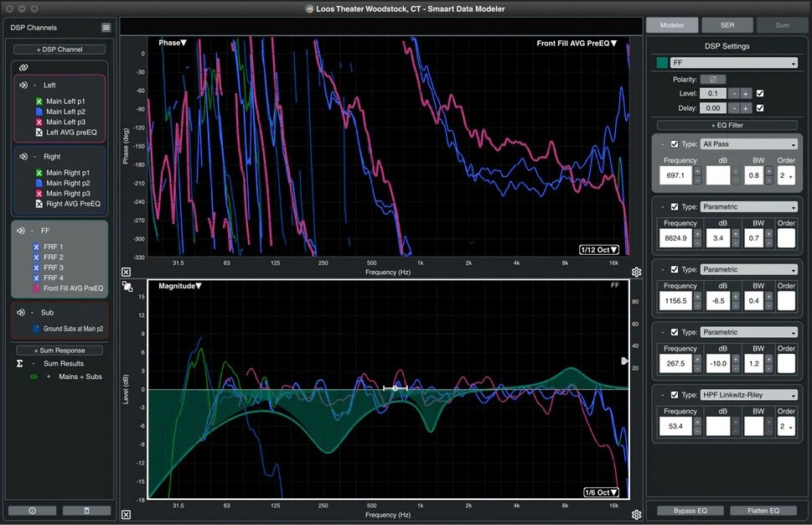
Task: Open phase plot settings gear
Action: [637, 272]
